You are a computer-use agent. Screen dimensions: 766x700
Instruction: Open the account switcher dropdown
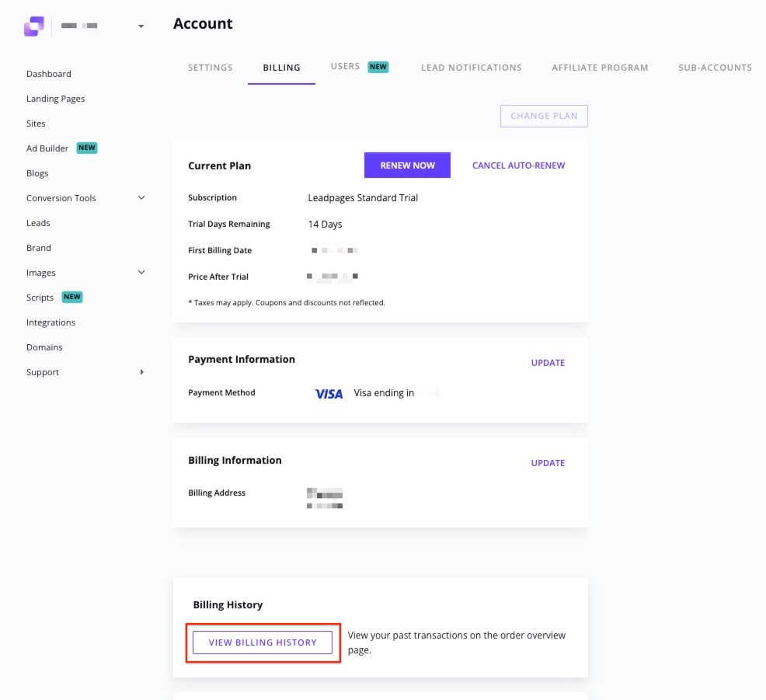(x=141, y=26)
